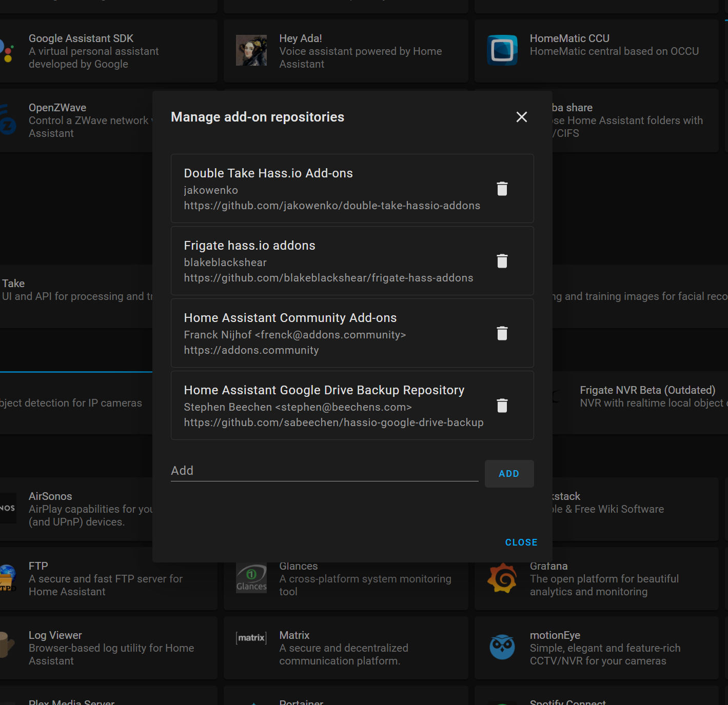
Task: Click the HomeMatic CCU icon
Action: coord(502,50)
